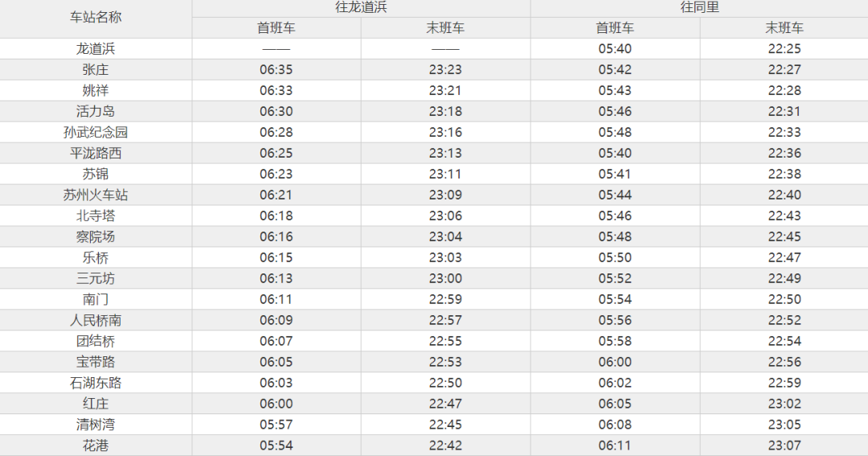Click 张庄 row's 23:23 last train time
Screen dimensions: 868x456
445,70
